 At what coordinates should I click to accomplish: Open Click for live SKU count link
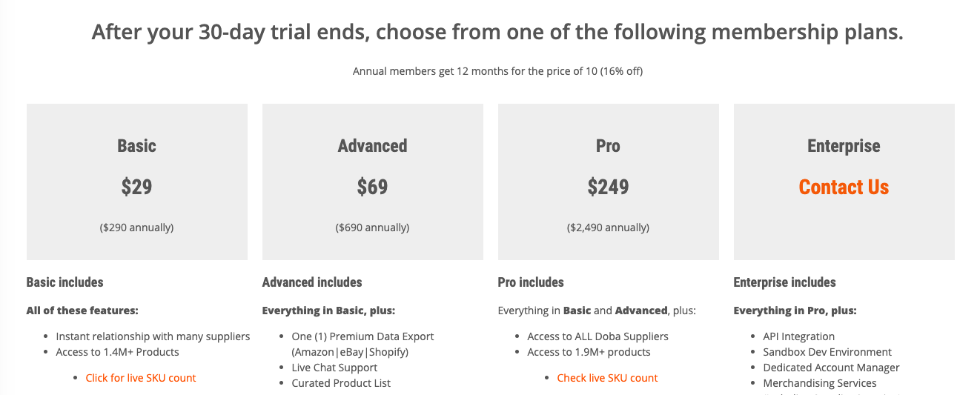pyautogui.click(x=141, y=378)
